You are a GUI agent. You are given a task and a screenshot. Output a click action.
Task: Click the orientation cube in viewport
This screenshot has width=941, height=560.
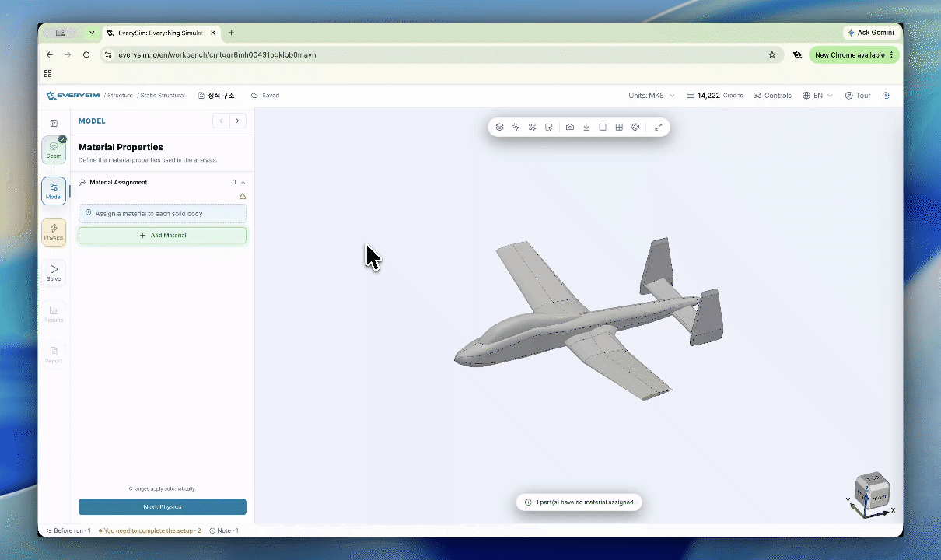click(873, 490)
